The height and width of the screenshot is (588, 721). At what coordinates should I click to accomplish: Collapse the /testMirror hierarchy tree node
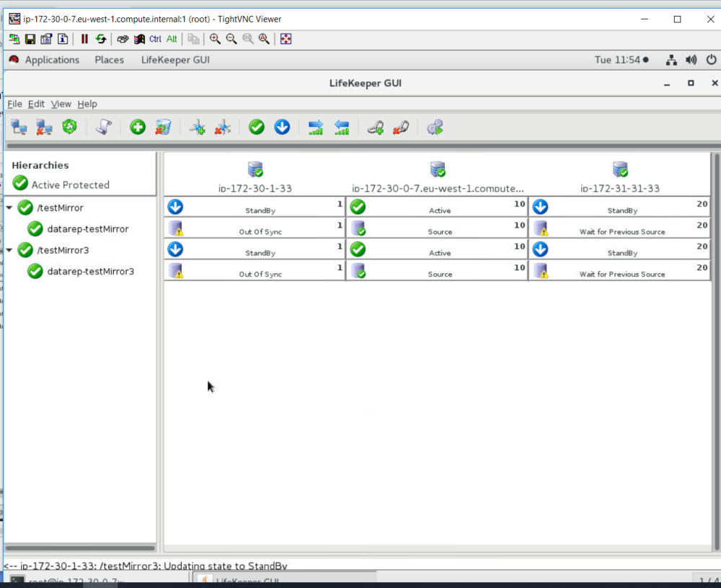(x=9, y=208)
